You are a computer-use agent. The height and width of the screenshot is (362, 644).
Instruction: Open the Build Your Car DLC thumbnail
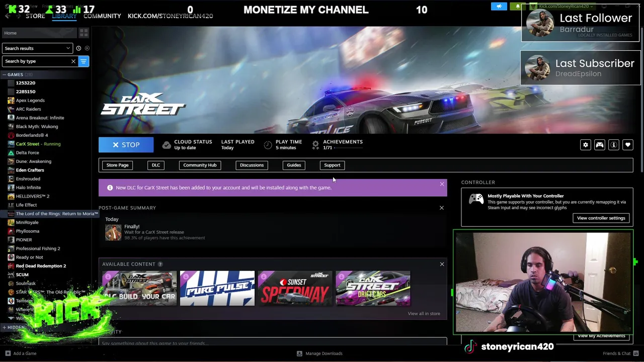tap(139, 288)
